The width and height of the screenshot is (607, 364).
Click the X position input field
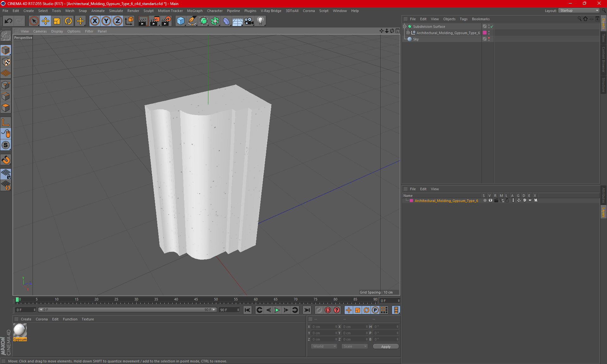pos(324,327)
